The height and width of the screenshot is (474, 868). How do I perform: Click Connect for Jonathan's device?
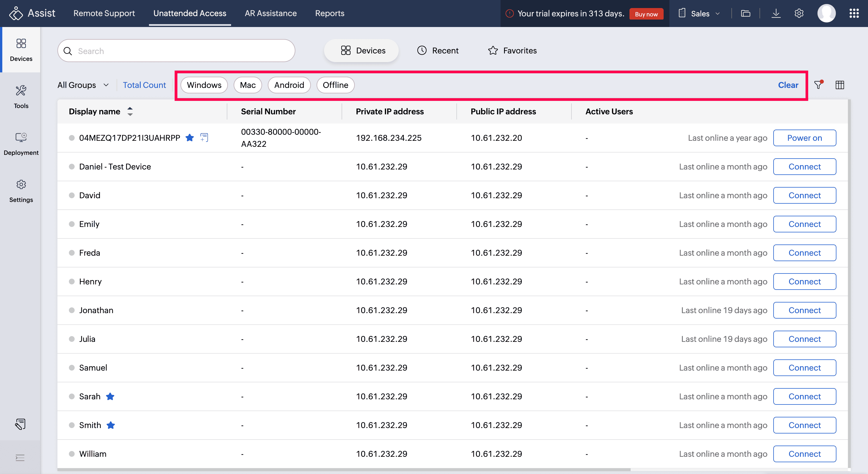(804, 310)
